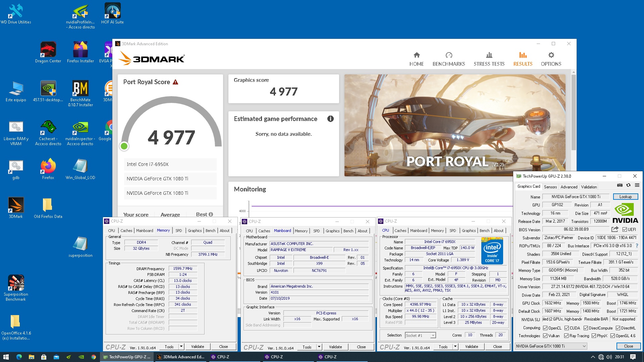Click the NVIDIA logo in GPU-Z
The width and height of the screenshot is (644, 362).
[625, 213]
